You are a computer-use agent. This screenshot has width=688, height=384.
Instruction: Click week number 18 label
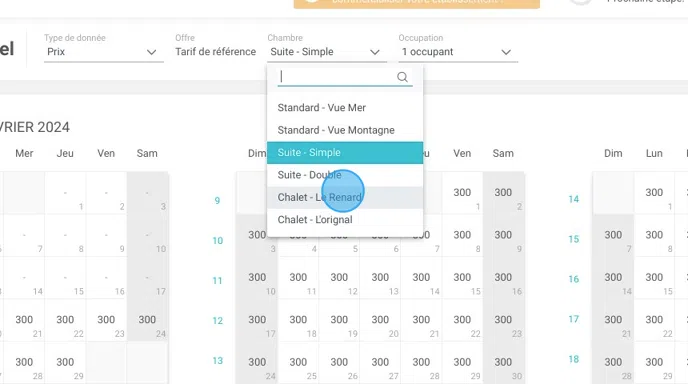[x=573, y=359]
